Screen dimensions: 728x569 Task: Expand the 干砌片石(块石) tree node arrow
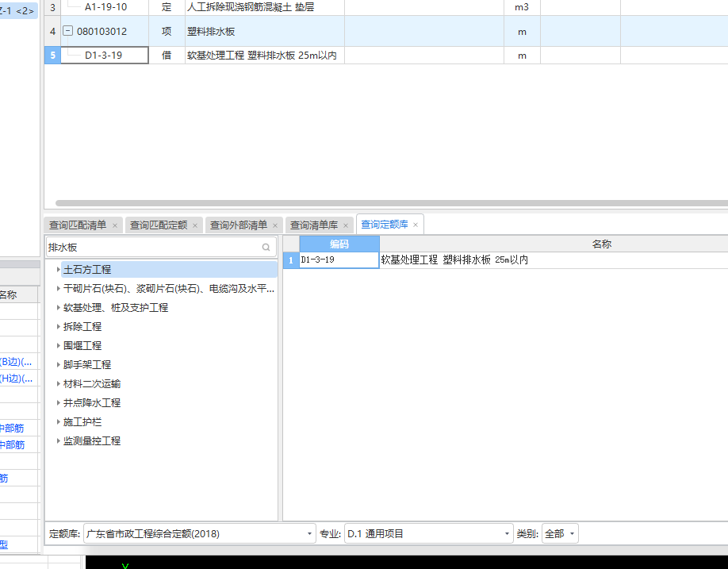click(x=58, y=288)
